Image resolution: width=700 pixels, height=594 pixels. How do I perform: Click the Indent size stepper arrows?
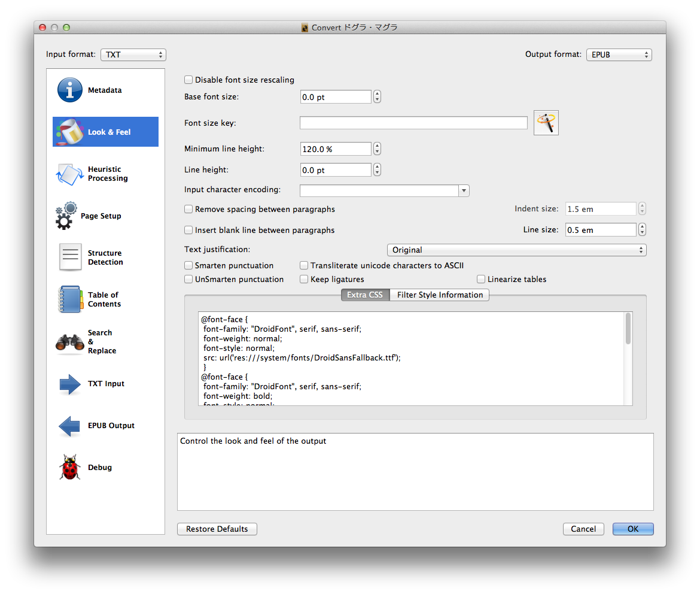click(642, 209)
